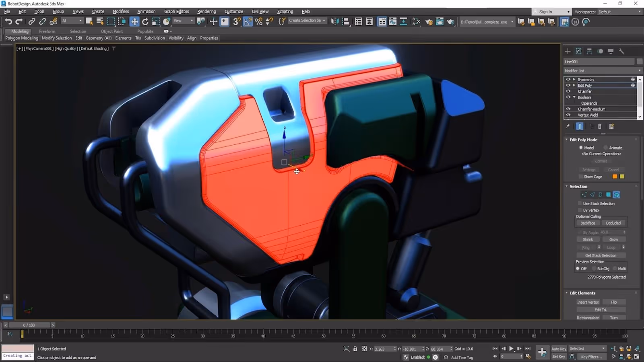Hide the Vertex Weld modifier eye
This screenshot has height=362, width=644.
[568, 115]
